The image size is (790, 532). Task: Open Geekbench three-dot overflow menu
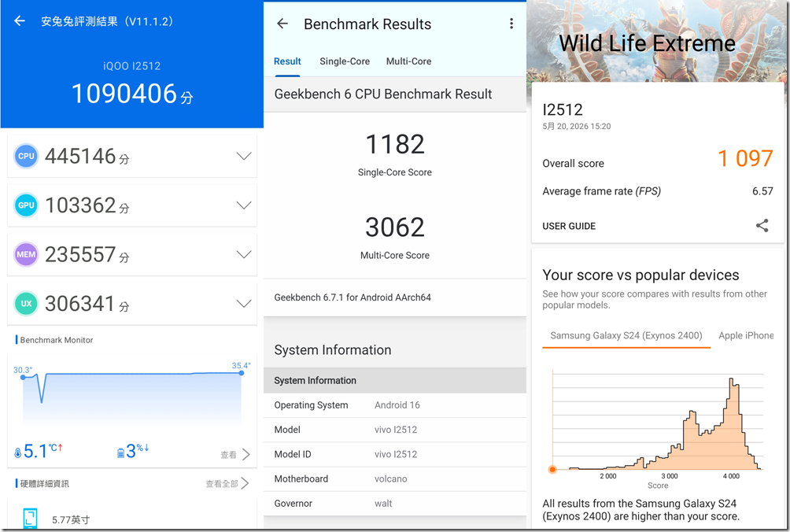[511, 23]
